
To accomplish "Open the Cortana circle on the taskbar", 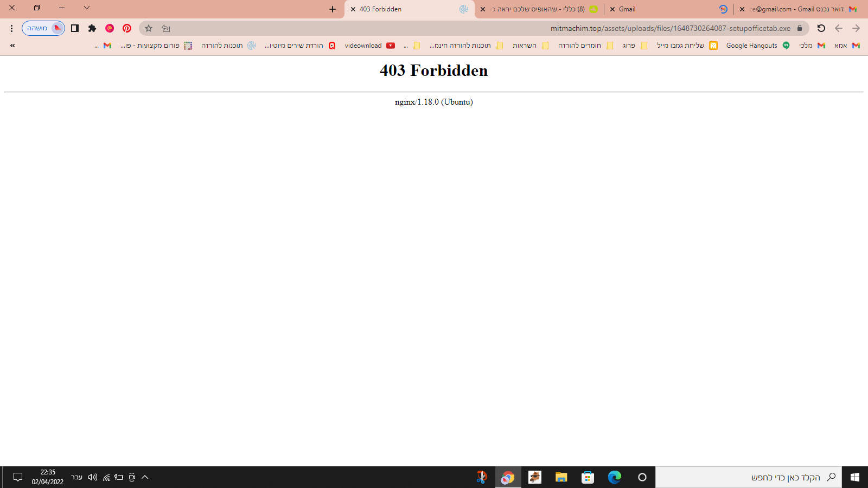I will coord(642,477).
